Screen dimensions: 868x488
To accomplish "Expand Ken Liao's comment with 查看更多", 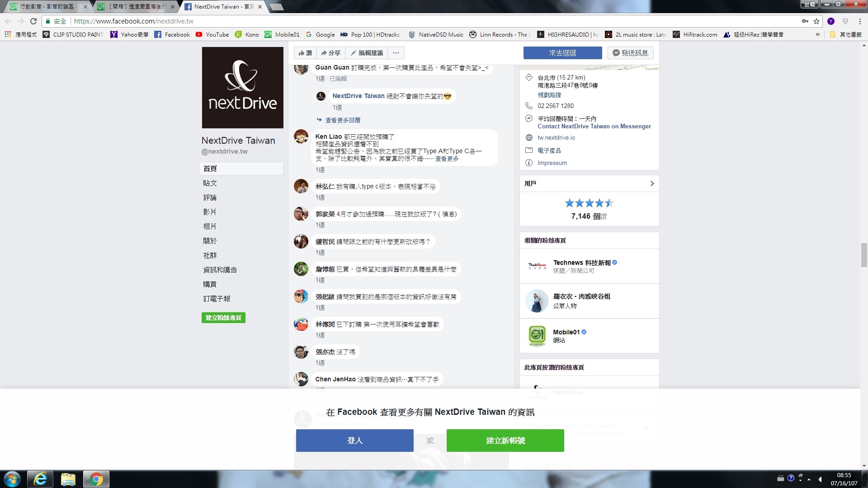I will click(447, 159).
